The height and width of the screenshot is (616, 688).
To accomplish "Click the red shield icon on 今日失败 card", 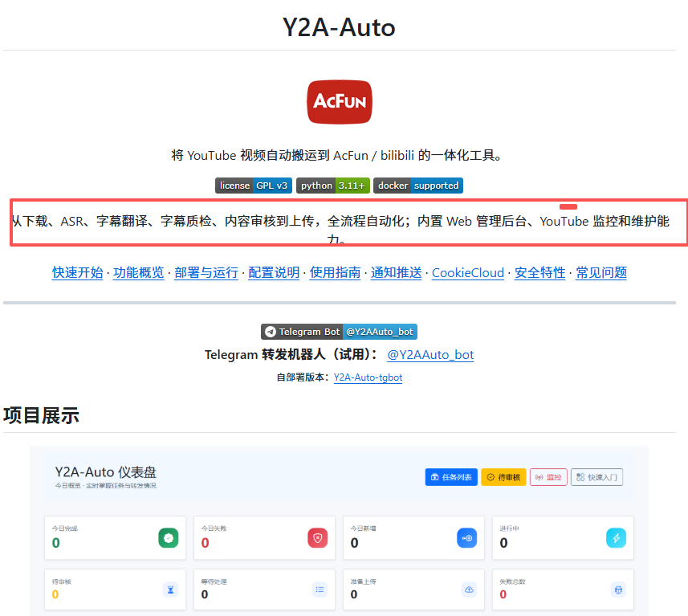I will point(318,538).
